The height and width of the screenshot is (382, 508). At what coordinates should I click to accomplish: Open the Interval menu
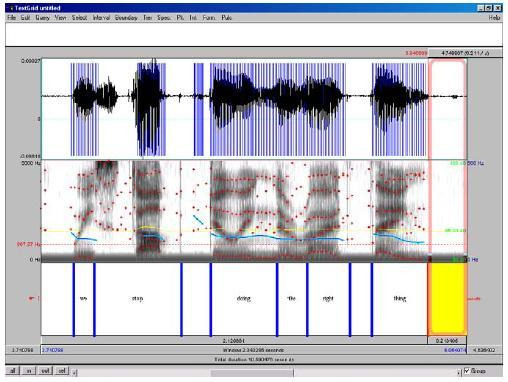(101, 18)
